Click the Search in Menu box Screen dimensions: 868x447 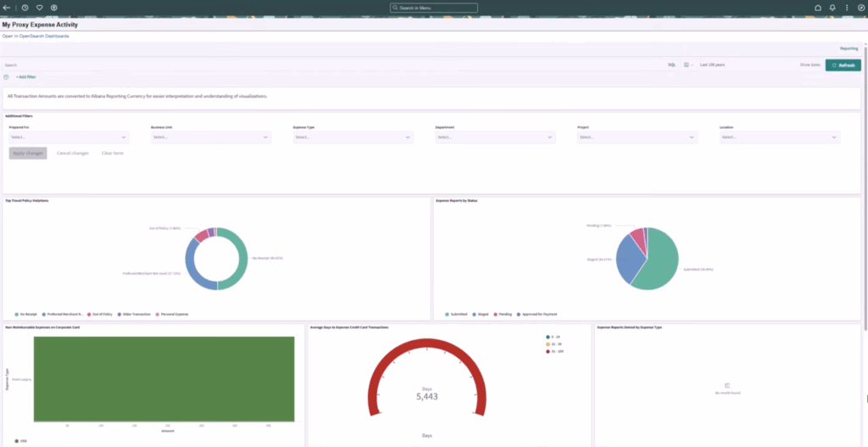click(433, 8)
